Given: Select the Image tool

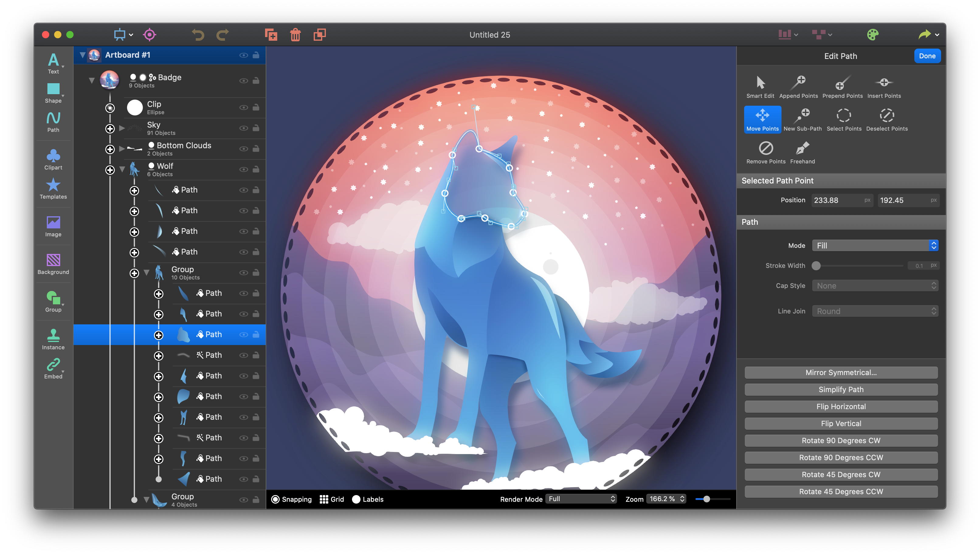Looking at the screenshot, I should (53, 226).
